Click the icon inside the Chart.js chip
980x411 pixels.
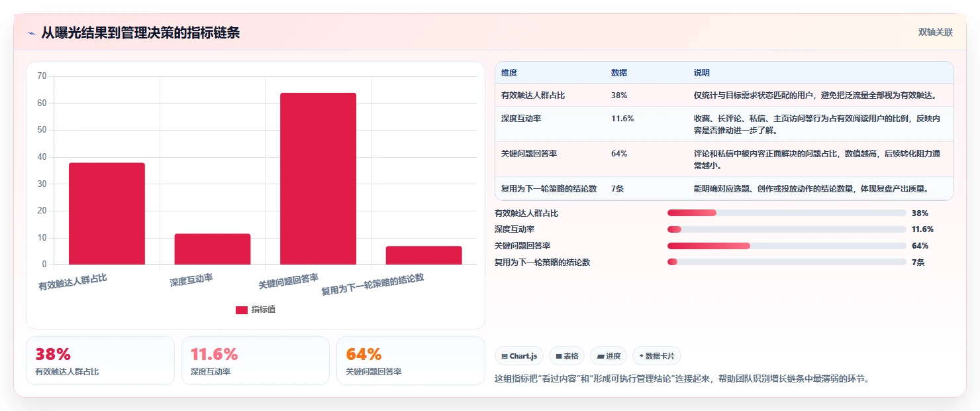tap(505, 357)
